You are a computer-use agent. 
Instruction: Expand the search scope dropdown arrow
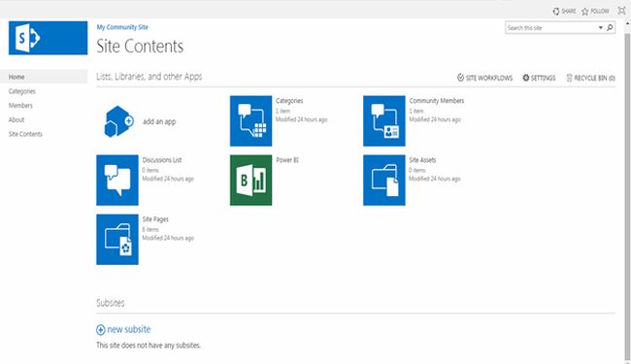coord(600,28)
